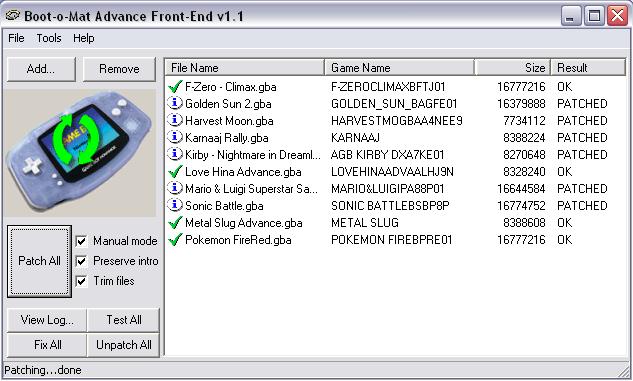
Task: Click the info icon beside Karnaaj Rally.gba
Action: click(x=174, y=137)
